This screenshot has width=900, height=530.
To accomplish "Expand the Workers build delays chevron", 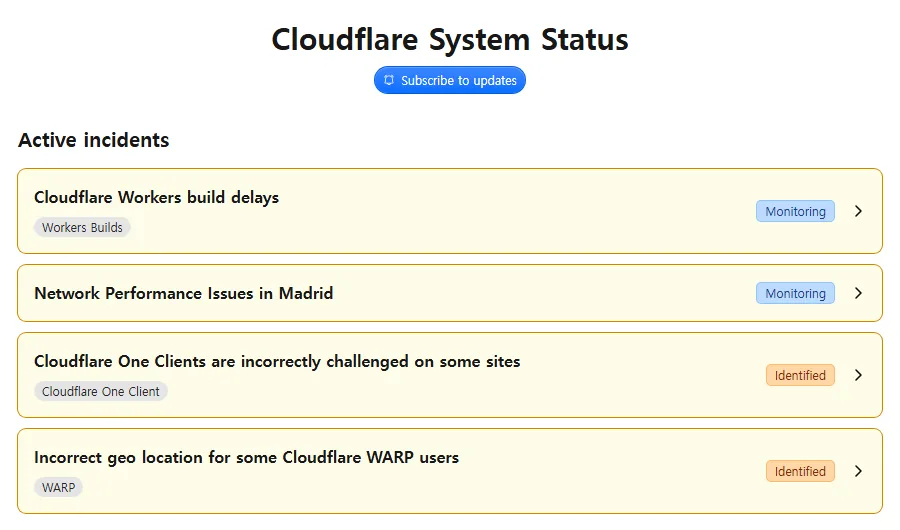I will point(858,211).
